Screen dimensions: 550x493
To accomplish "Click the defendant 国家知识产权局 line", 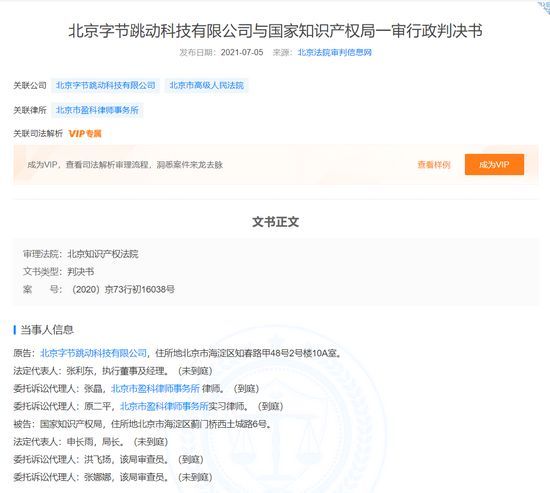I will (x=142, y=424).
